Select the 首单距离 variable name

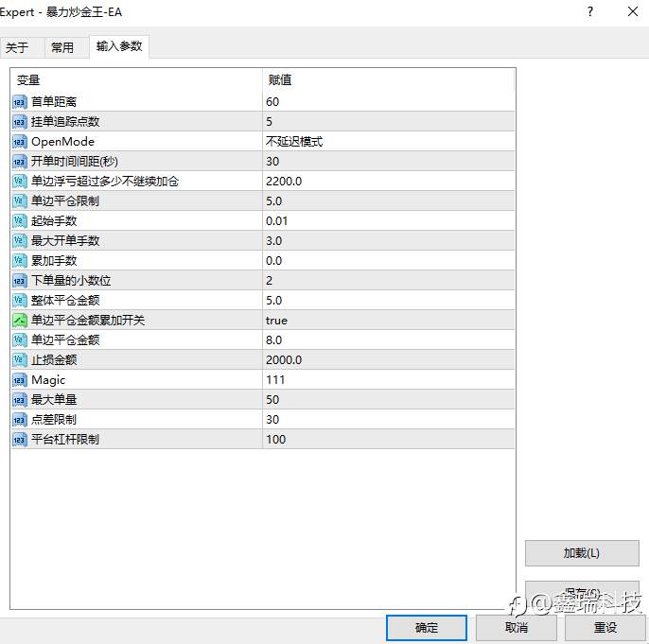(54, 102)
